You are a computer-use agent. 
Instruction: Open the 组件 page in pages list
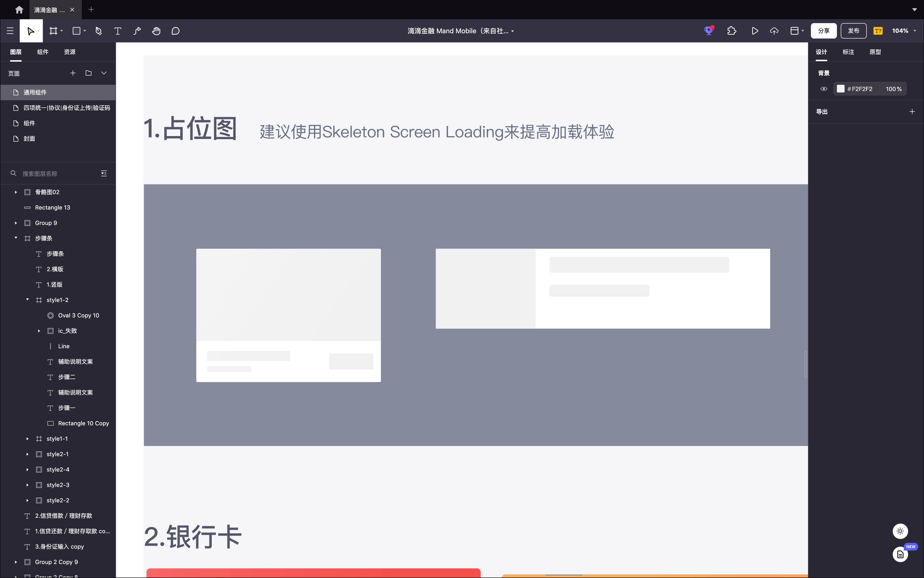pos(58,123)
